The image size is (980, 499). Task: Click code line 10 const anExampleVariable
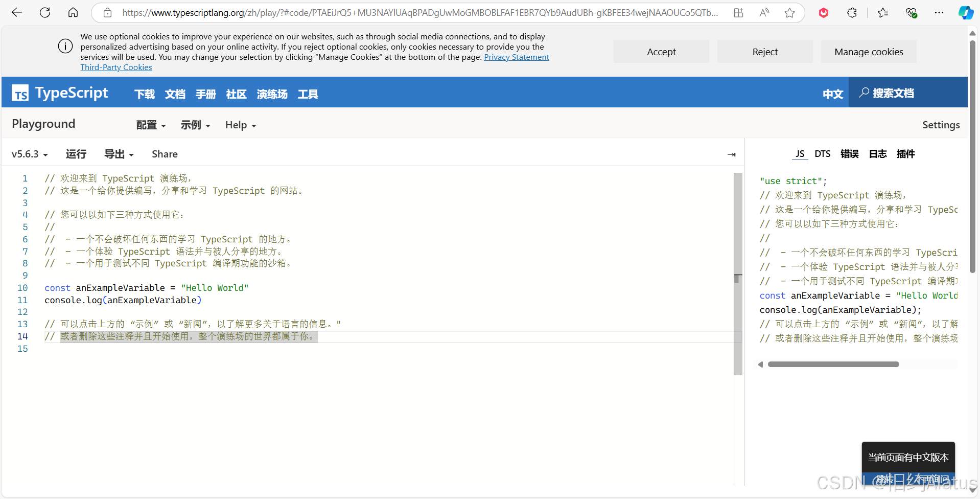click(x=147, y=288)
